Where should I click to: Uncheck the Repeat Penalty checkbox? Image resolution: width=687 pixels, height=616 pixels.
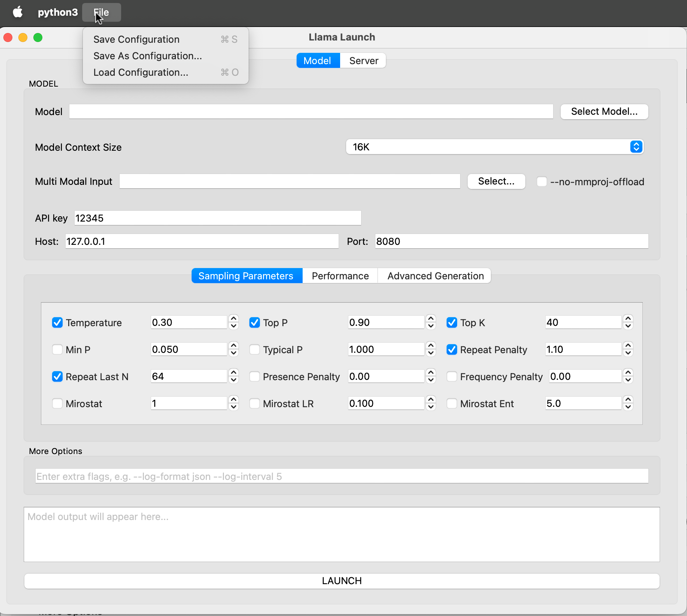pos(452,349)
